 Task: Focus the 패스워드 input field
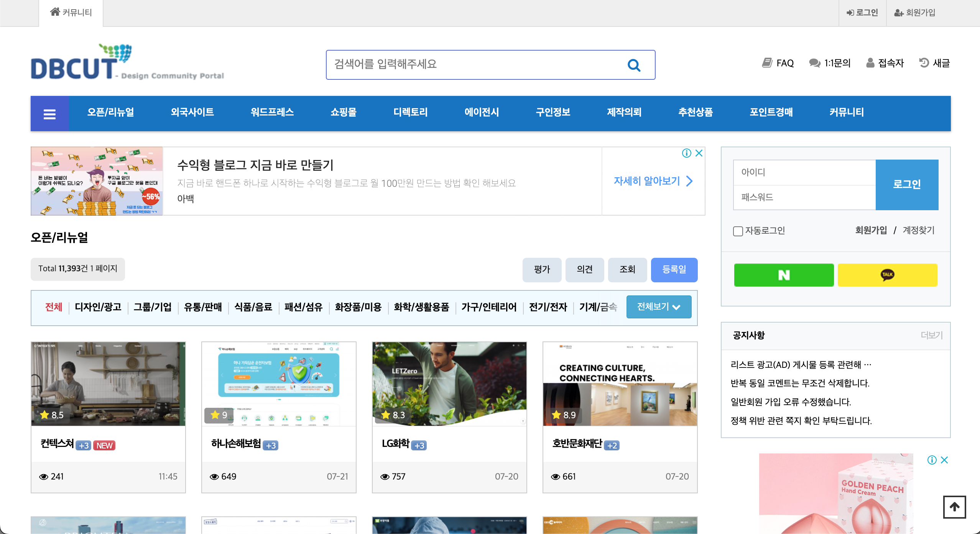(804, 197)
